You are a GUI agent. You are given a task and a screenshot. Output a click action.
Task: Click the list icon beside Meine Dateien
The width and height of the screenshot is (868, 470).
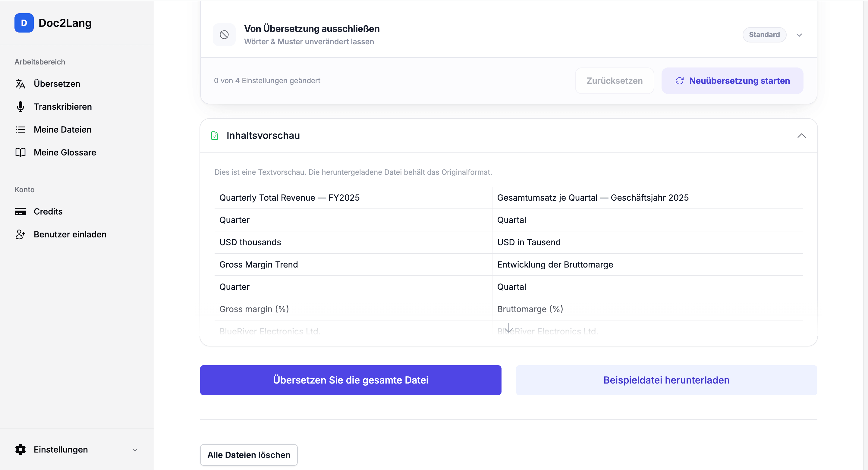pos(20,130)
